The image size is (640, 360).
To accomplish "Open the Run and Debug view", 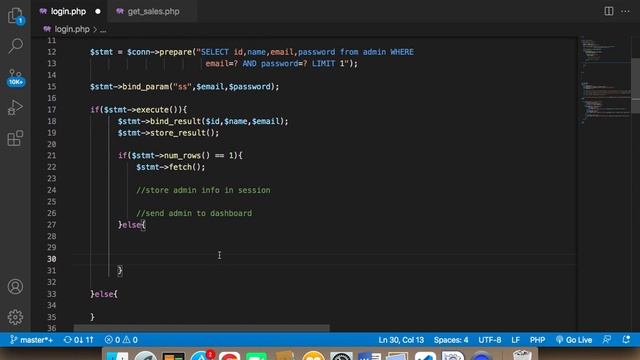I will coord(16,107).
